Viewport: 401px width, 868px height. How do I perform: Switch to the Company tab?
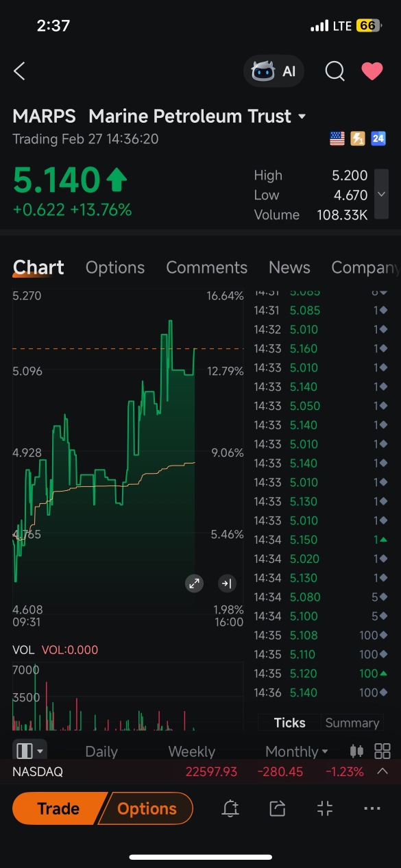point(365,267)
